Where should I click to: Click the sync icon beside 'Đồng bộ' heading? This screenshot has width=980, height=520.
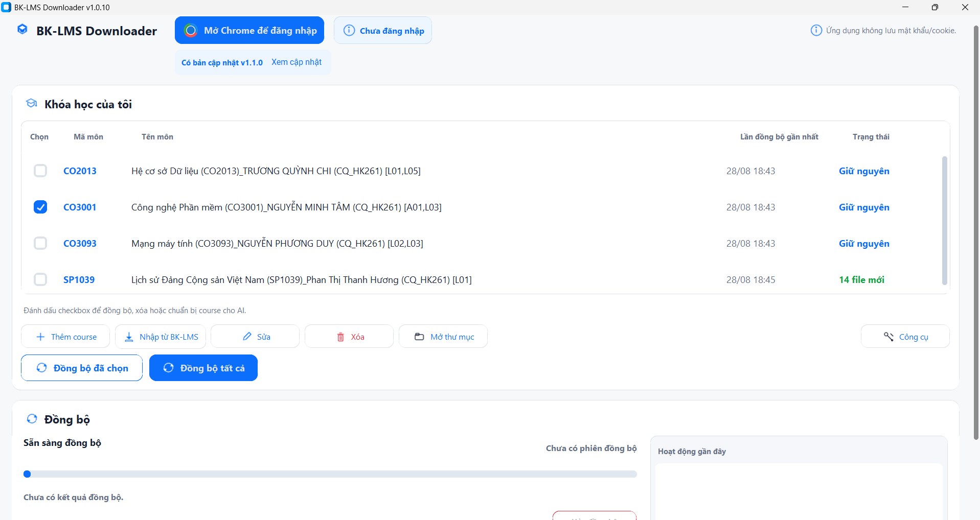tap(32, 419)
